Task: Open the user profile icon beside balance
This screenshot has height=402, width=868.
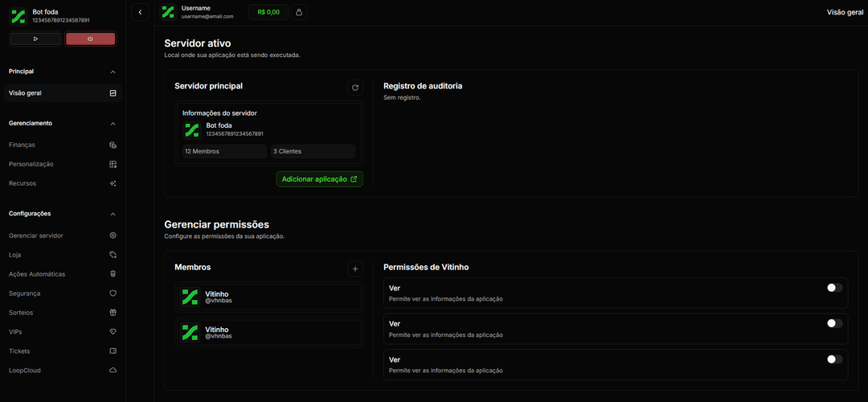Action: coord(299,12)
